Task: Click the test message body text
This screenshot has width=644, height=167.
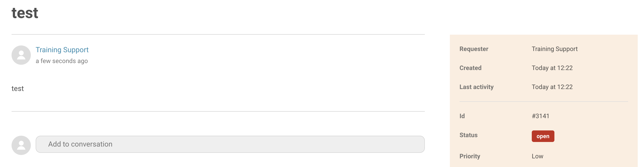Action: coord(18,89)
